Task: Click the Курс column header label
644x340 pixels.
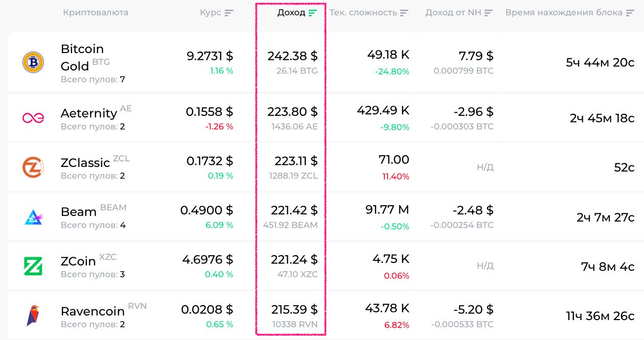Action: point(211,13)
